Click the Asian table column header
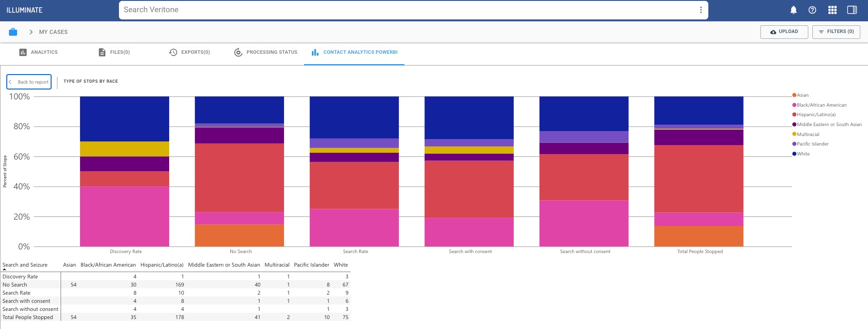This screenshot has width=868, height=329. [70, 265]
